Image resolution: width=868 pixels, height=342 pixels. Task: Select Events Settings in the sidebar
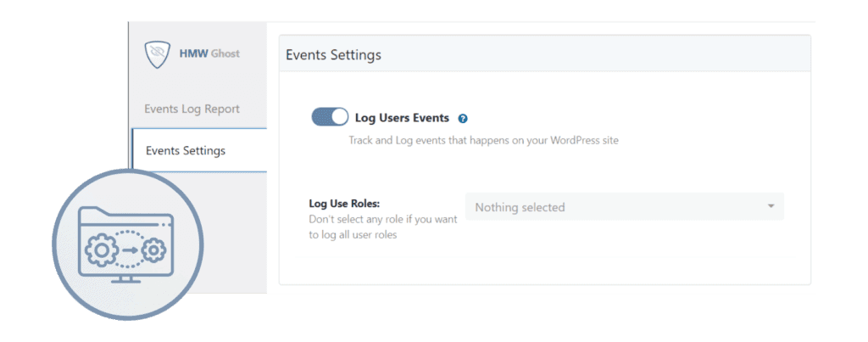tap(186, 151)
